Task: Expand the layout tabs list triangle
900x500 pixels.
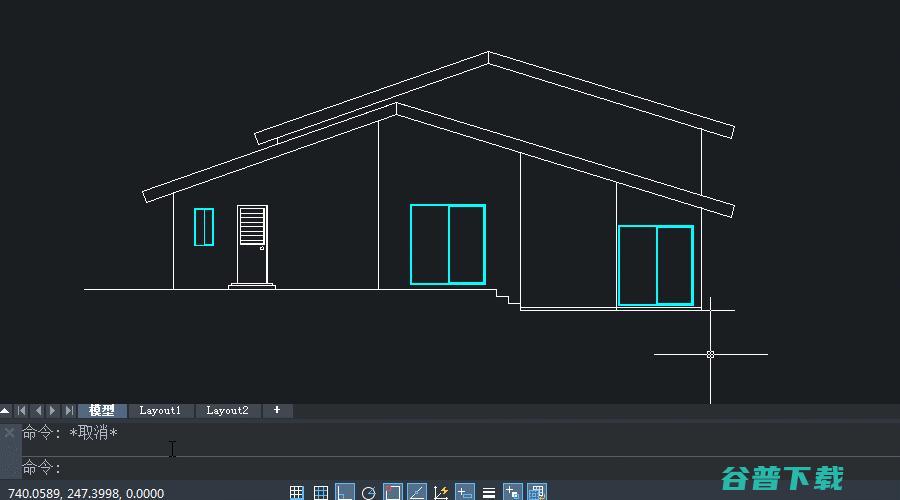Action: pos(5,410)
